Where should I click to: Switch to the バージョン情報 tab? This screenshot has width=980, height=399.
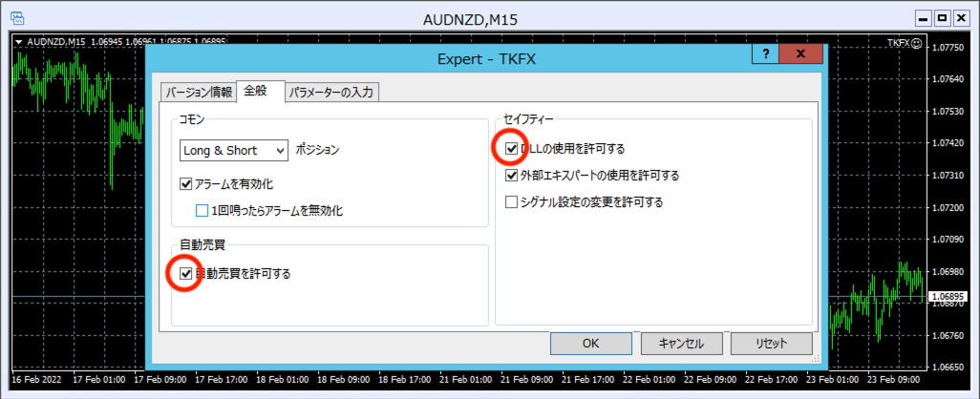[x=198, y=93]
